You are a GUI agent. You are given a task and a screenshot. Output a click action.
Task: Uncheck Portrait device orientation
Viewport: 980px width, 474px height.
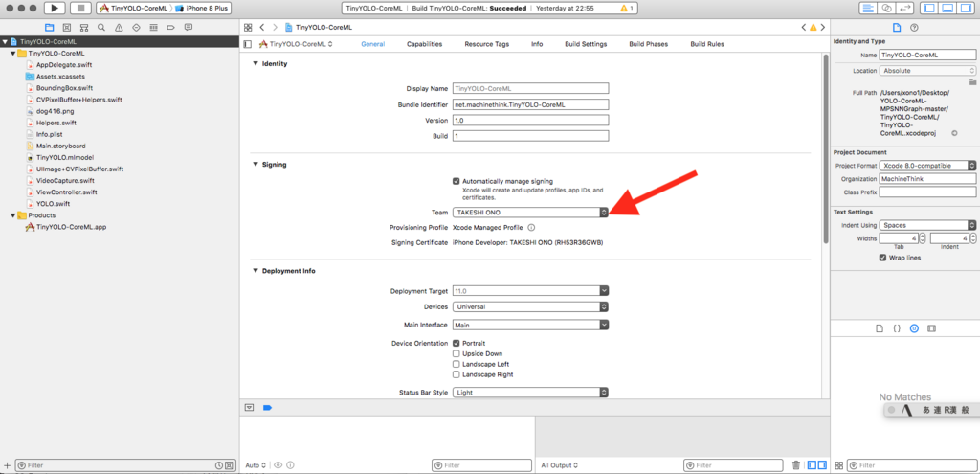tap(457, 344)
